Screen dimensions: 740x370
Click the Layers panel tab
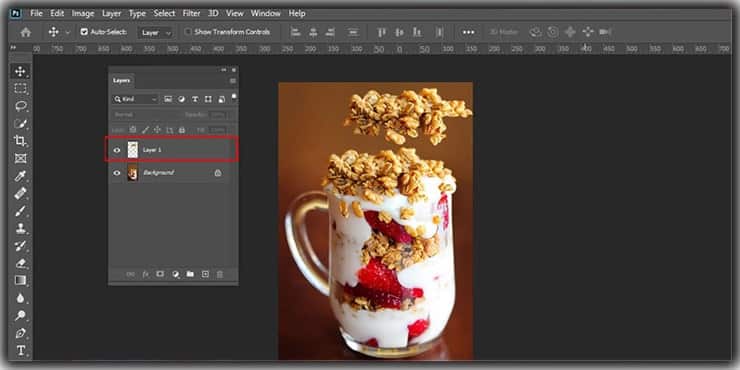[121, 81]
